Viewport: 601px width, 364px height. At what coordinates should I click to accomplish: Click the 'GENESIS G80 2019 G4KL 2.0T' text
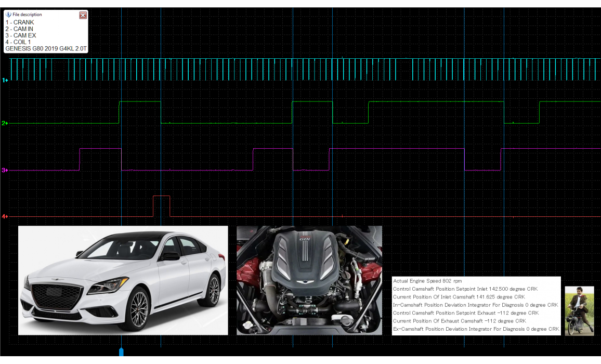tap(46, 48)
